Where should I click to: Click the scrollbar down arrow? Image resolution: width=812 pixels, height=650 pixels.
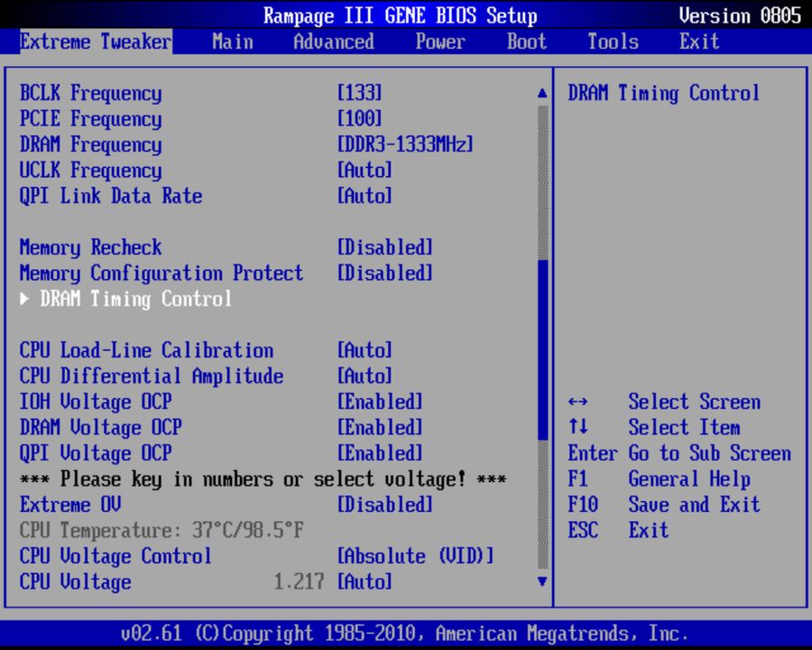542,581
